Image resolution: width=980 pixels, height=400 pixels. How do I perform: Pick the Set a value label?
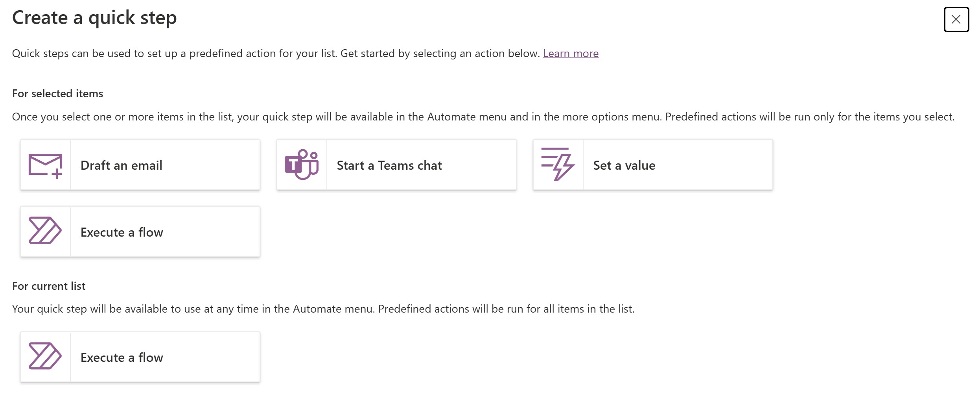[x=624, y=165]
